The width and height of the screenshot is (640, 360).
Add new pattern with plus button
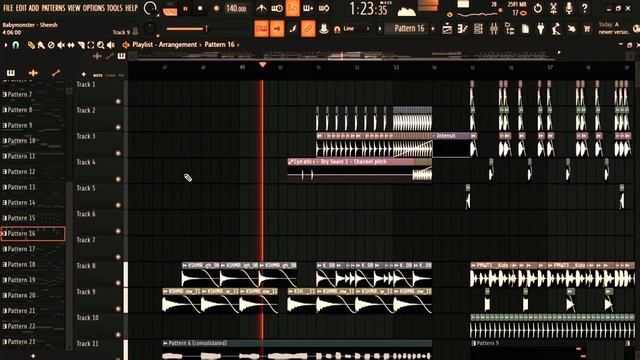433,29
